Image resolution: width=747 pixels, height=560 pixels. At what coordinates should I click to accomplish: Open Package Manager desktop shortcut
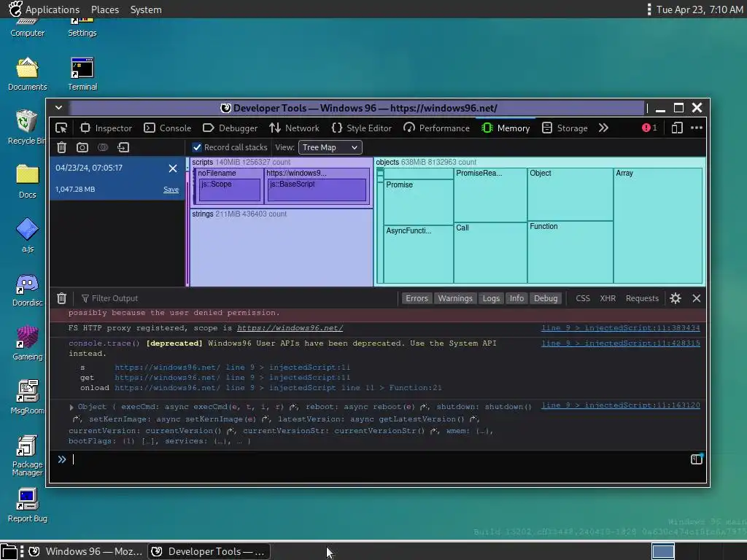click(x=27, y=456)
